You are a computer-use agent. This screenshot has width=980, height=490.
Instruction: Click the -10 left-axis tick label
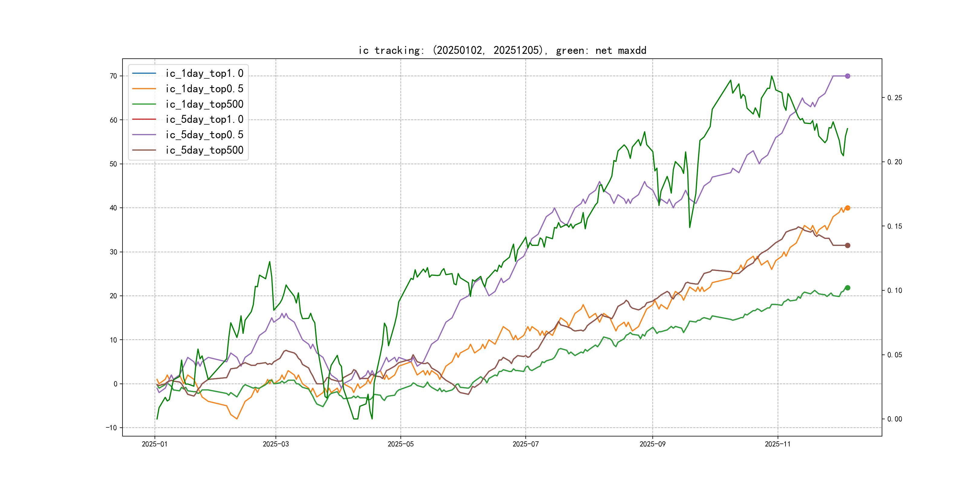(112, 428)
